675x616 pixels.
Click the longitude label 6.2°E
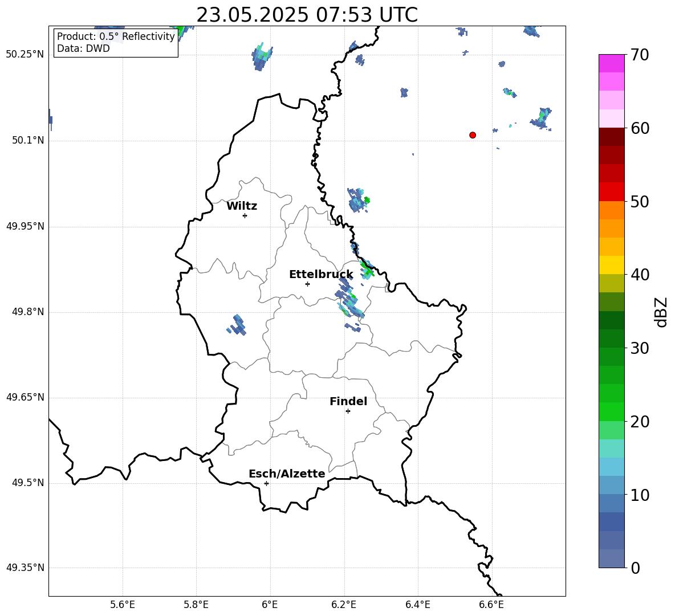pyautogui.click(x=344, y=605)
